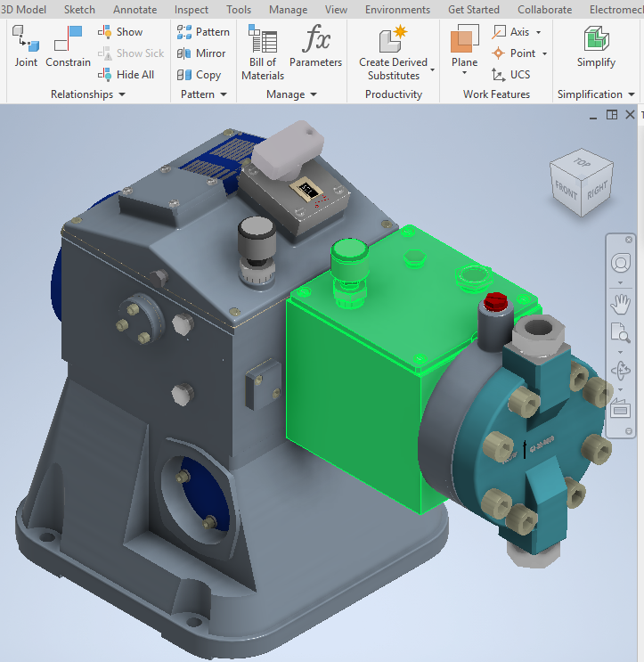
Task: Open the Bill of Materials
Action: (263, 52)
